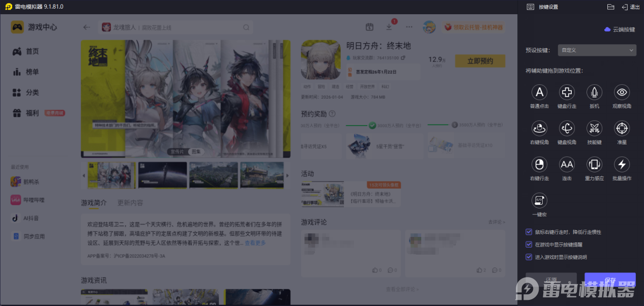Select the 观察视角 eye key icon
The image size is (644, 306).
pos(622,92)
